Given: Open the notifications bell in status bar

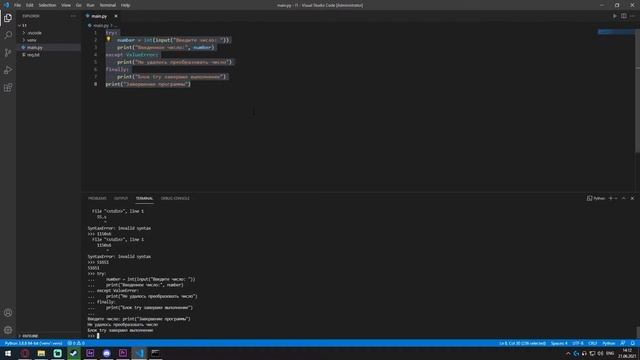Looking at the screenshot, I should (x=633, y=343).
